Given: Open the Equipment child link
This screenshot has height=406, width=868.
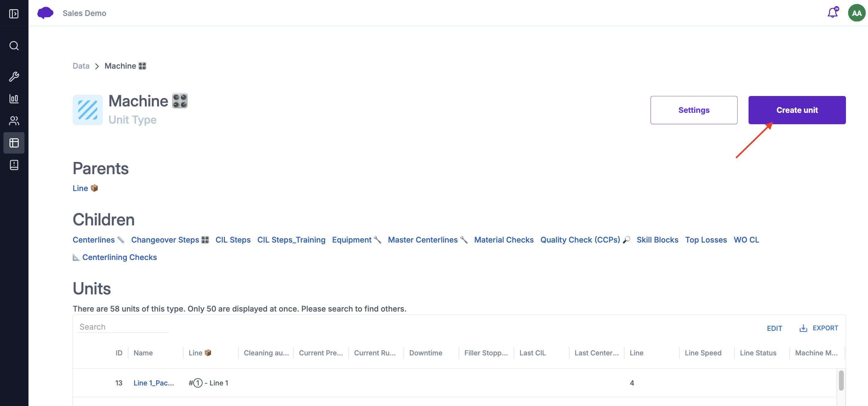Looking at the screenshot, I should pos(357,239).
